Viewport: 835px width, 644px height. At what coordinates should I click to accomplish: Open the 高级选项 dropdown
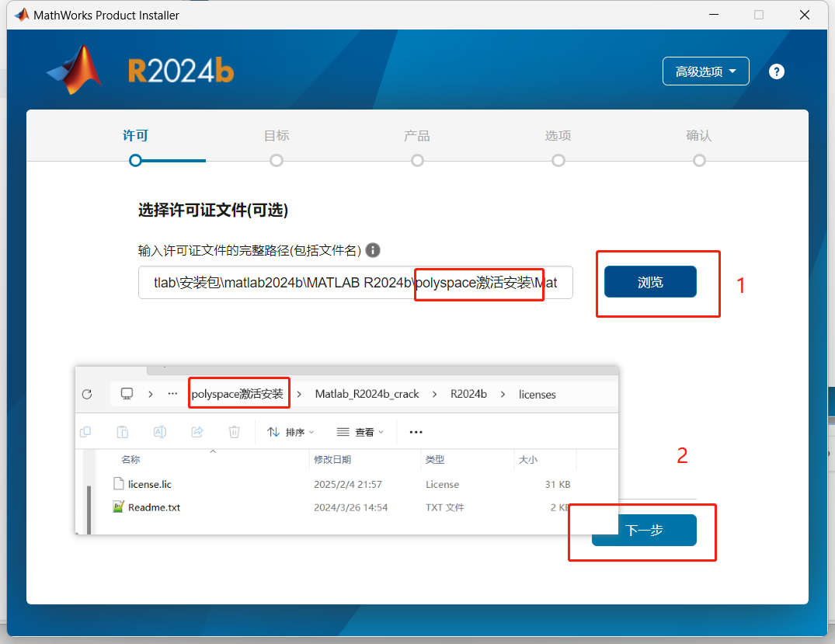point(705,71)
